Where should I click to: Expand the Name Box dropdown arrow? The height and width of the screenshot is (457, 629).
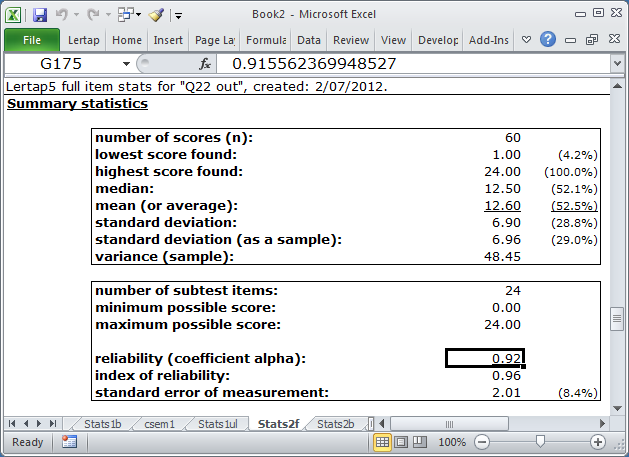point(127,64)
